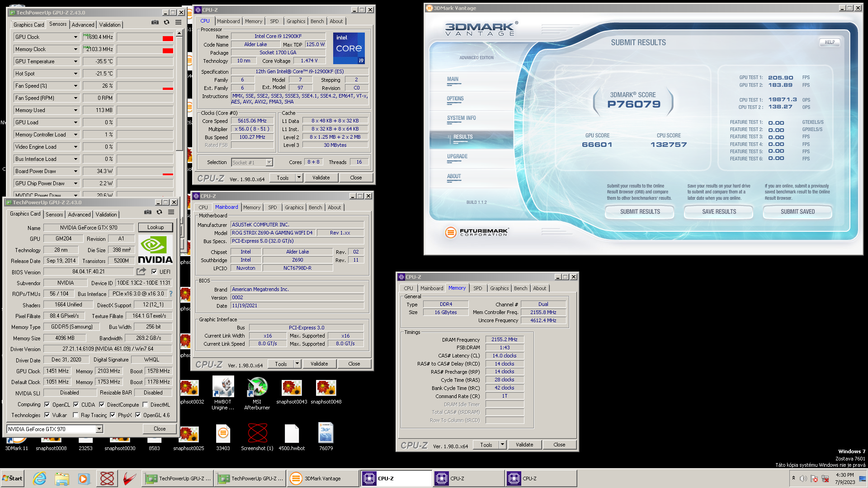Image resolution: width=868 pixels, height=488 pixels.
Task: Enable DirectML checkbox
Action: (145, 404)
